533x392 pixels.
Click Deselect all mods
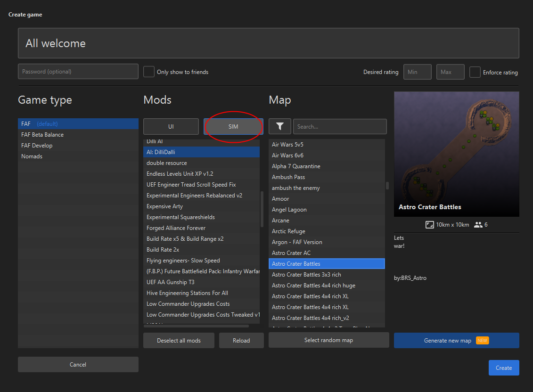point(179,340)
